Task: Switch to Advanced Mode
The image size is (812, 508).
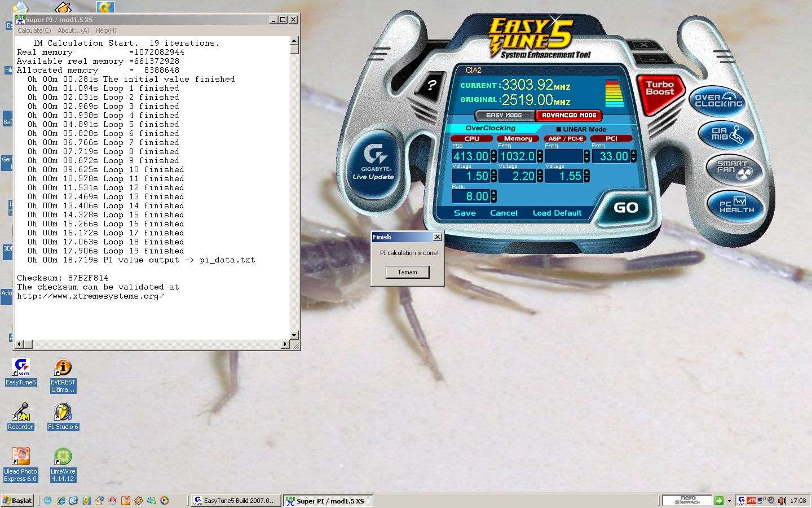Action: [x=568, y=115]
